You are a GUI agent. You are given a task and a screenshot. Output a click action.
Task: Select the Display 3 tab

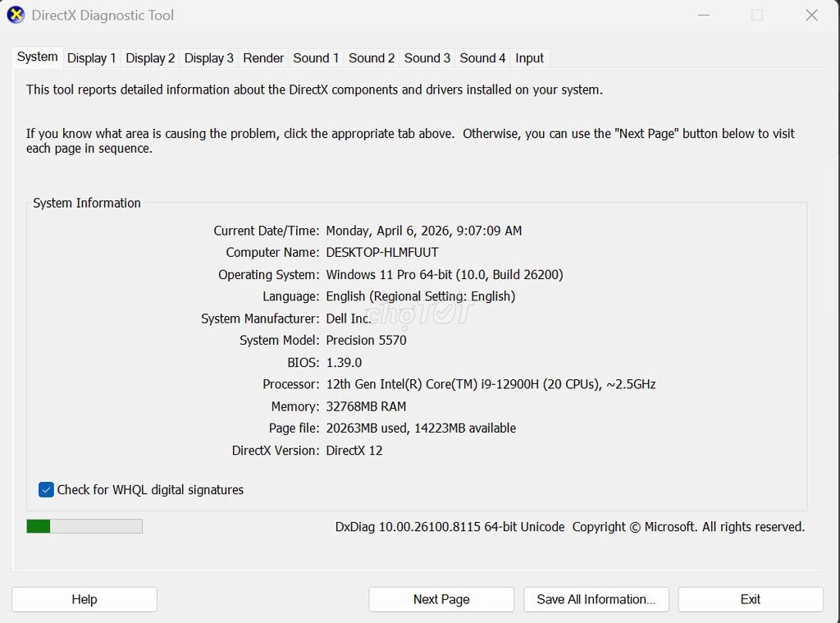point(208,57)
